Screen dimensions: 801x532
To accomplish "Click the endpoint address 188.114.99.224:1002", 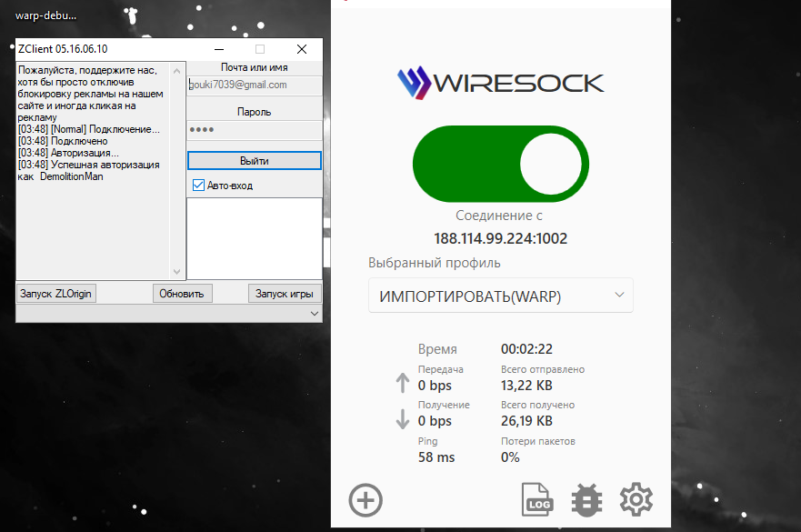I will (x=501, y=238).
